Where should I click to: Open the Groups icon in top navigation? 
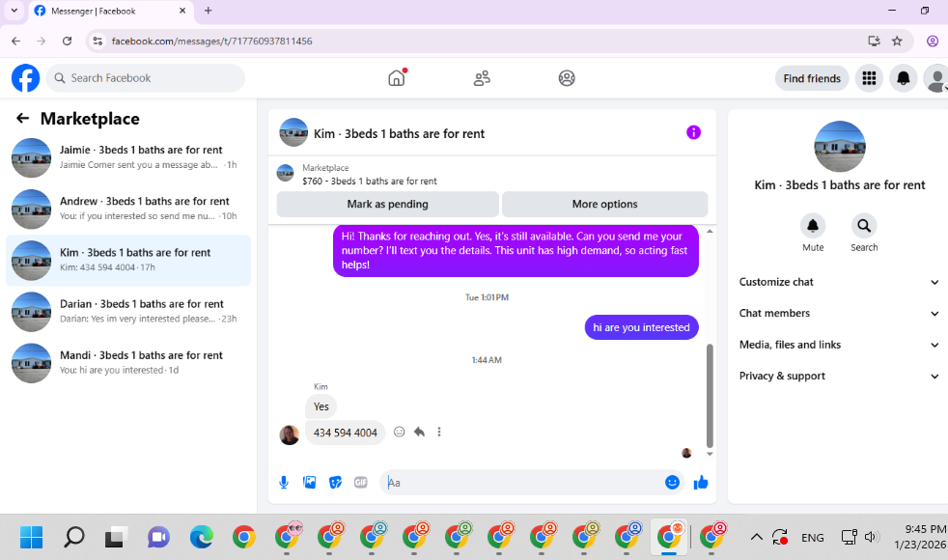(567, 78)
